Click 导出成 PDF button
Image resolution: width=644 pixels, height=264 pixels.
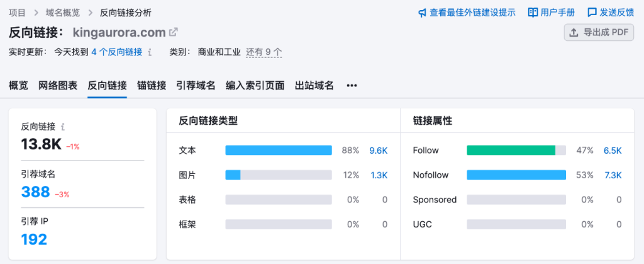(599, 33)
